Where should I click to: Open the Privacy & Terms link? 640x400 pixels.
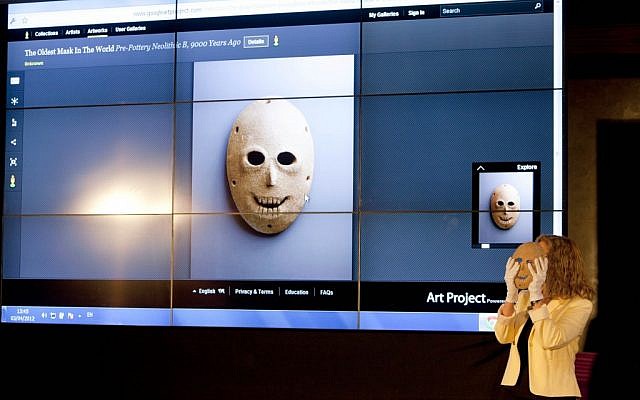pyautogui.click(x=254, y=291)
